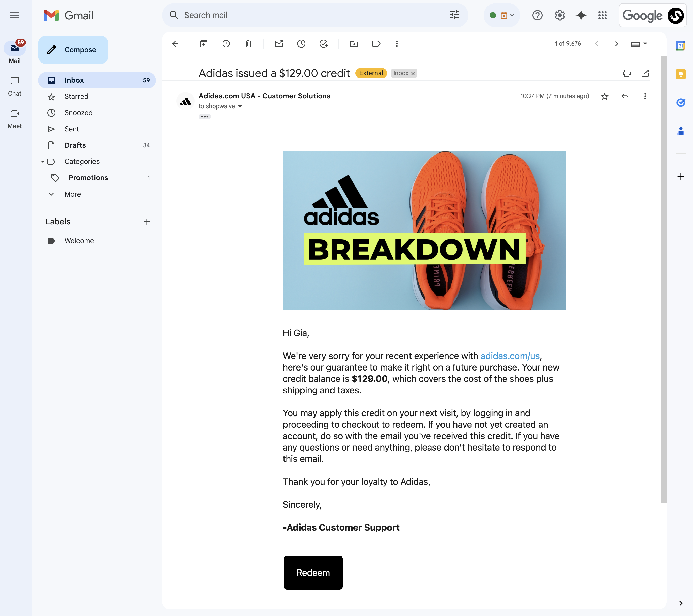Open Google Keep side panel
Screen dimensions: 693x616
click(x=681, y=74)
